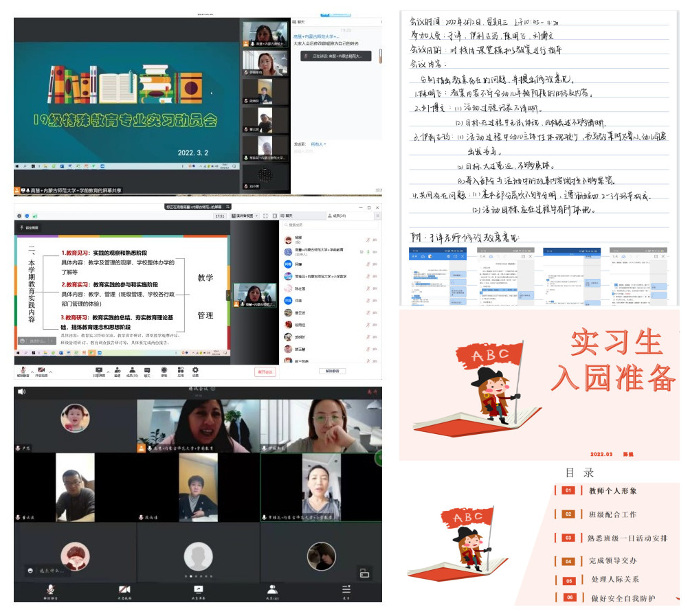This screenshot has width=690, height=616.
Task: Open the members list icon in middle toolbar
Action: [132, 371]
